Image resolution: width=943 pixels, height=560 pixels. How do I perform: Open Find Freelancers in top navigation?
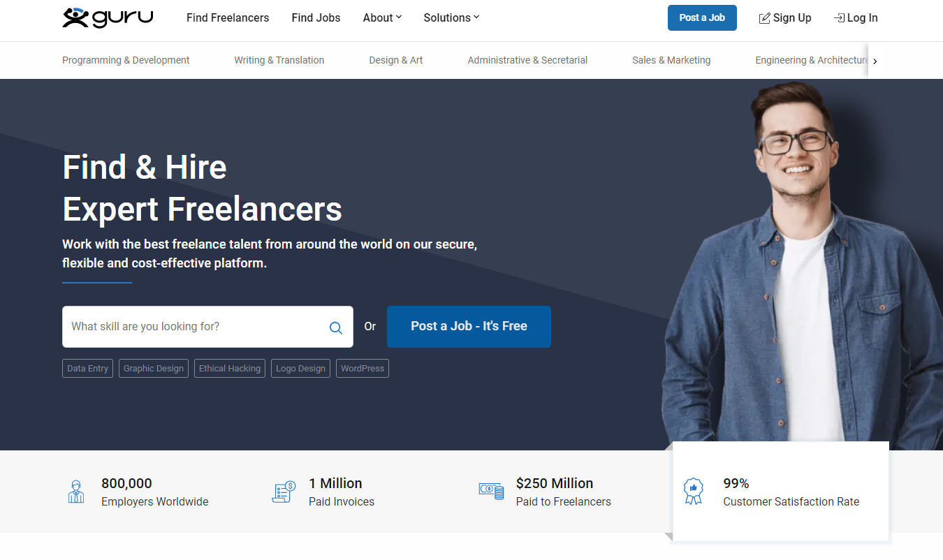point(228,18)
